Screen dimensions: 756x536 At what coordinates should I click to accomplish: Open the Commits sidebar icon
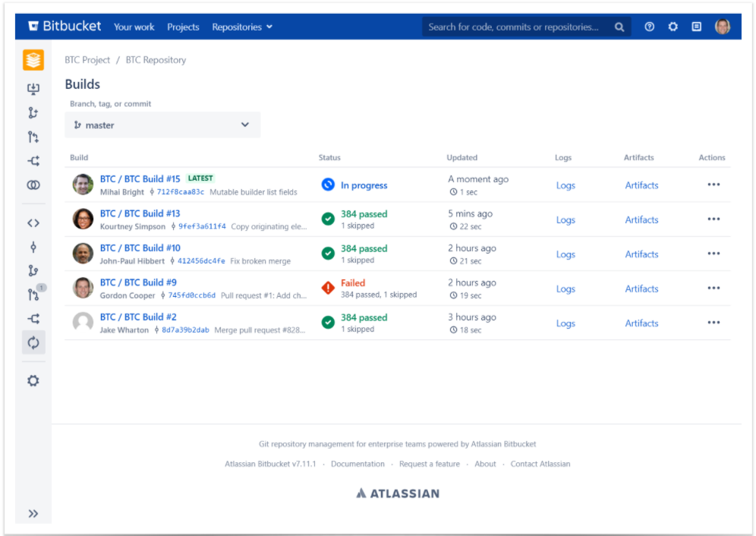point(33,247)
